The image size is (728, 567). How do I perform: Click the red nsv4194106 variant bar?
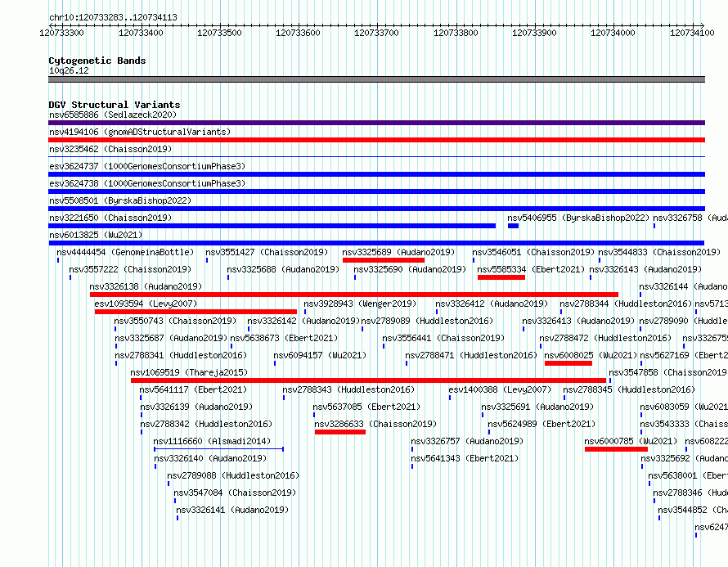click(x=376, y=140)
